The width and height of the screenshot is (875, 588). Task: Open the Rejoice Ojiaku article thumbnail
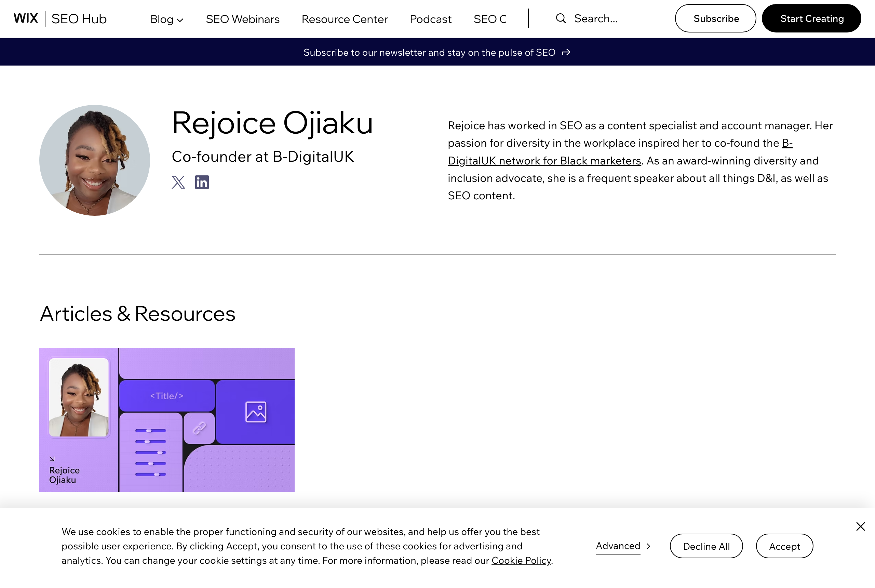click(x=167, y=419)
